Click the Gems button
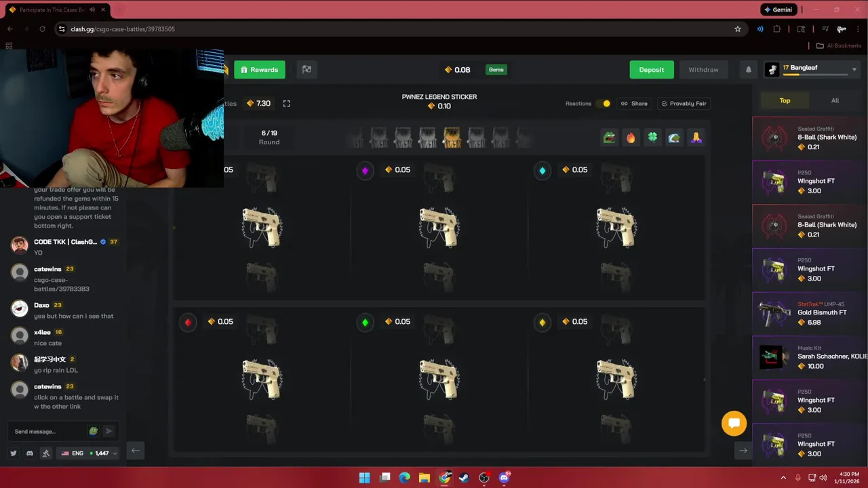The image size is (868, 488). [496, 70]
